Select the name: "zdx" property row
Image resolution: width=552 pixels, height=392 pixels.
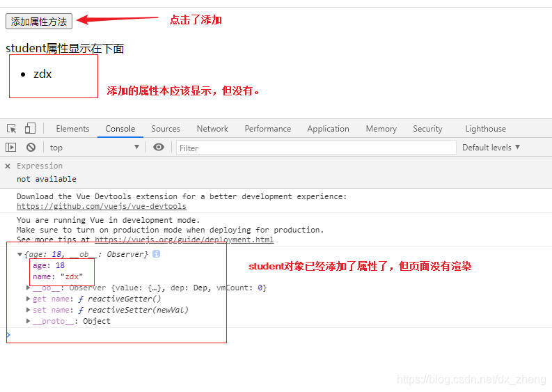click(58, 277)
